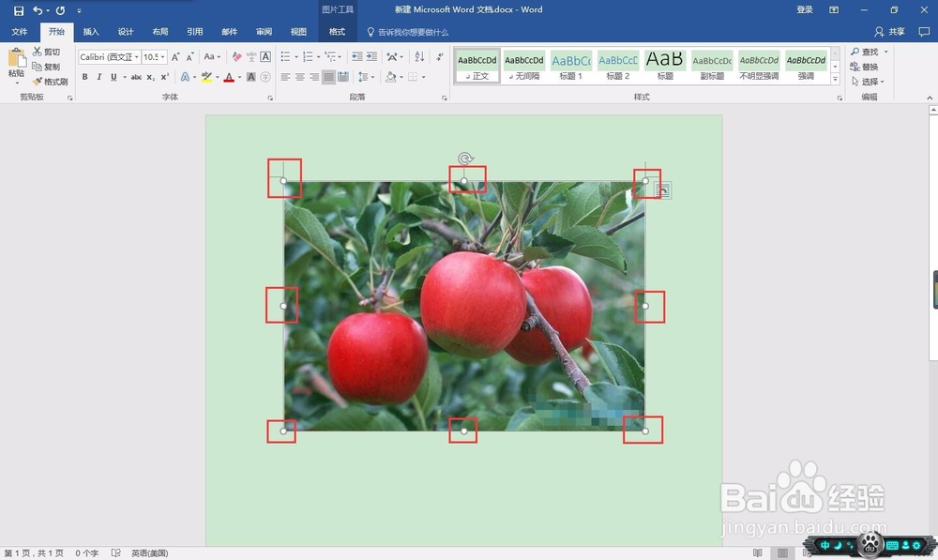Click the 告诉我您想要做什么 search field

407,32
